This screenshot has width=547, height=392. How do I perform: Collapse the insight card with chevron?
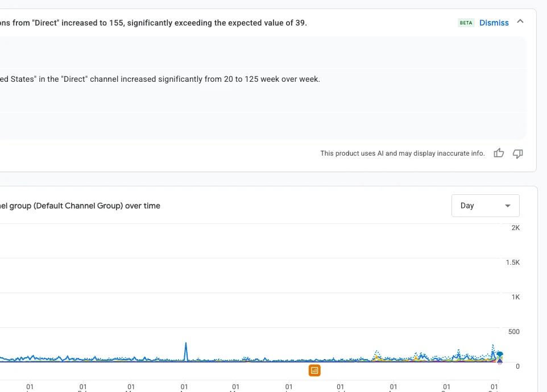pyautogui.click(x=520, y=21)
